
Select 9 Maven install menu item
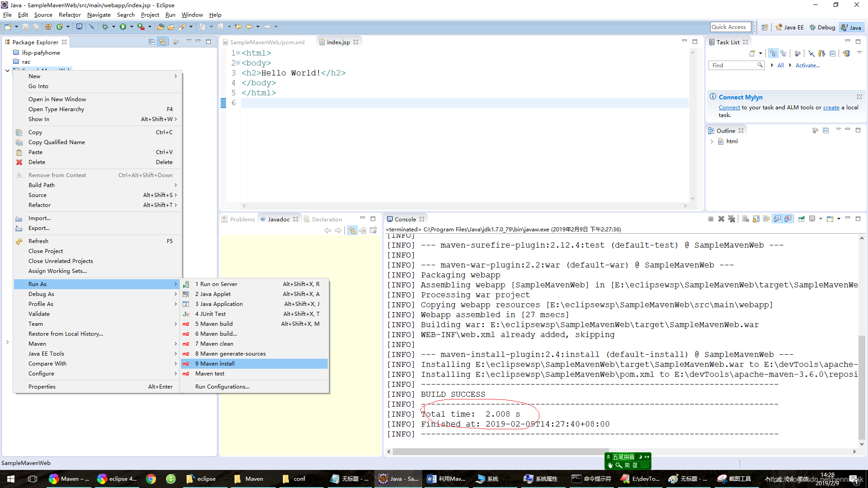point(254,364)
